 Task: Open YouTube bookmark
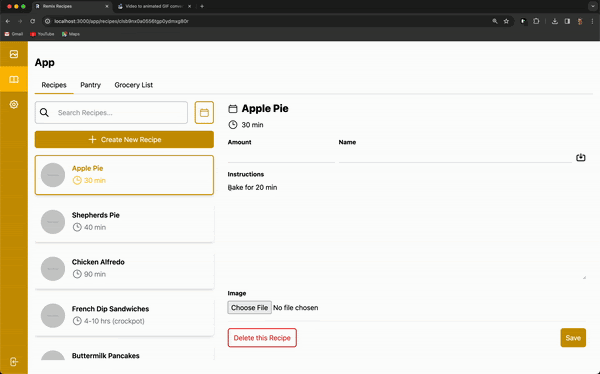click(x=42, y=34)
